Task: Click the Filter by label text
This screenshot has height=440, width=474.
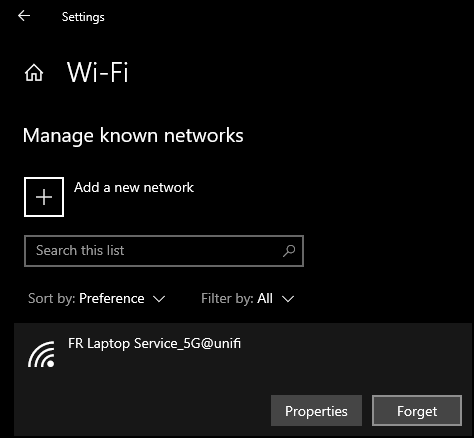Action: point(227,299)
